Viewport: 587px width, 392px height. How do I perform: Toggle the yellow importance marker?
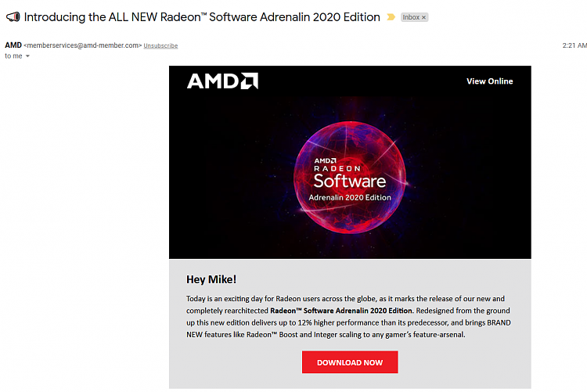pos(391,17)
